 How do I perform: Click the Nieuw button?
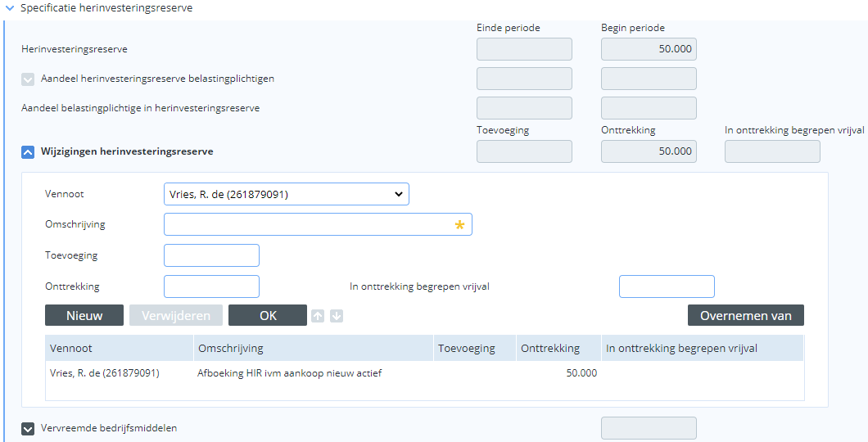click(x=84, y=315)
